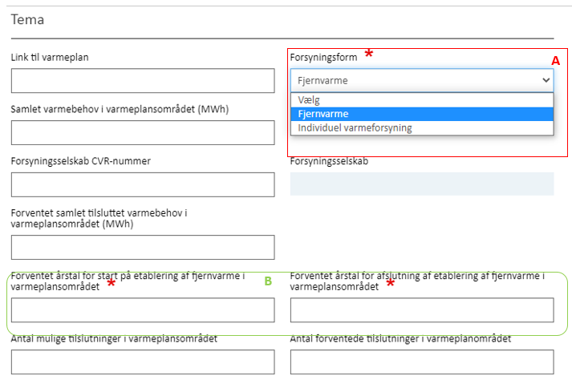Click the start year of fjernvarme establishment field

tap(143, 310)
